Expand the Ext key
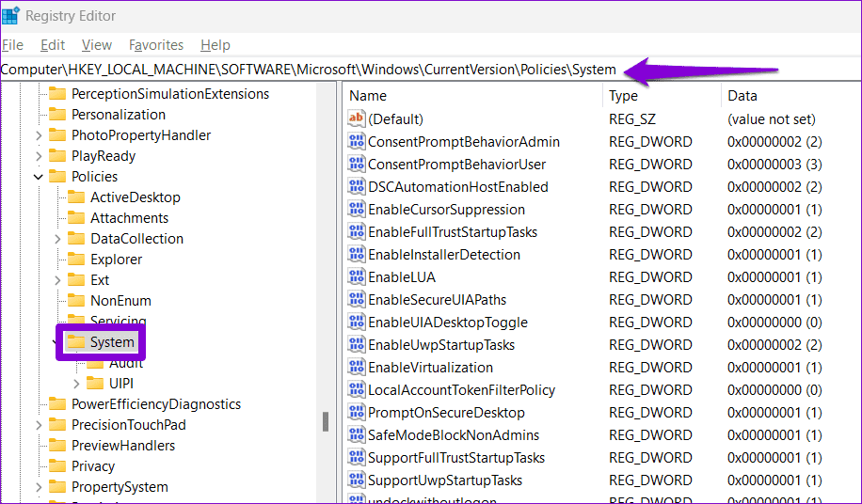The width and height of the screenshot is (862, 504). click(57, 280)
